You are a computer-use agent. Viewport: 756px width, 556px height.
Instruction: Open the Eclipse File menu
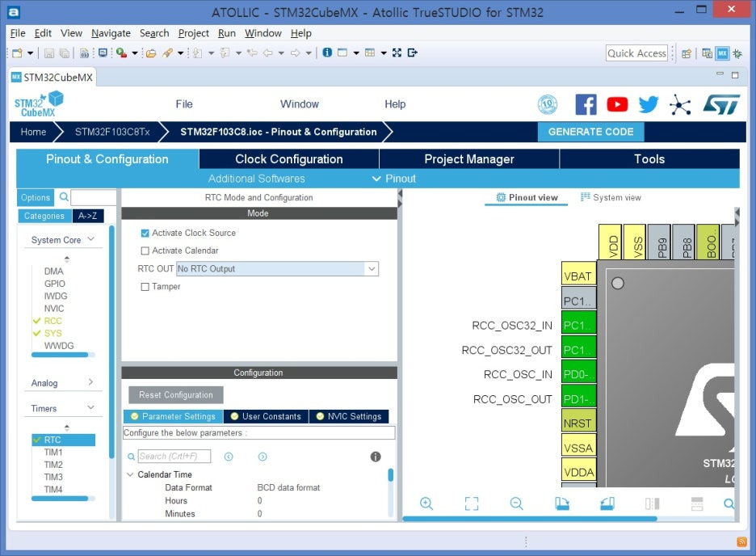(x=18, y=33)
